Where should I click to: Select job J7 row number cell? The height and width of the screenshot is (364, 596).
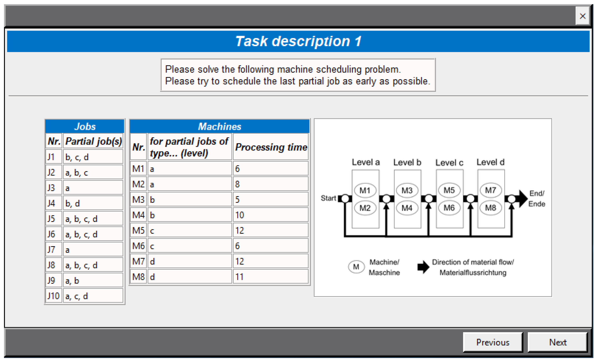[54, 250]
